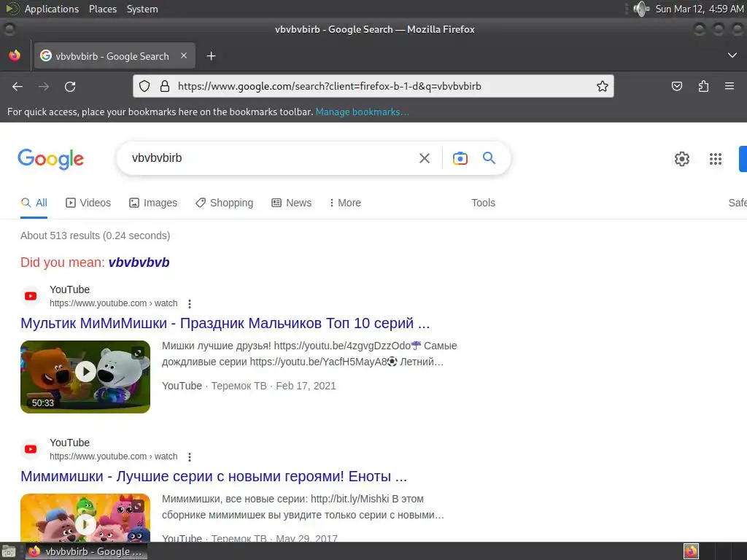Click the disabled forward navigation arrow
747x560 pixels.
pyautogui.click(x=44, y=86)
